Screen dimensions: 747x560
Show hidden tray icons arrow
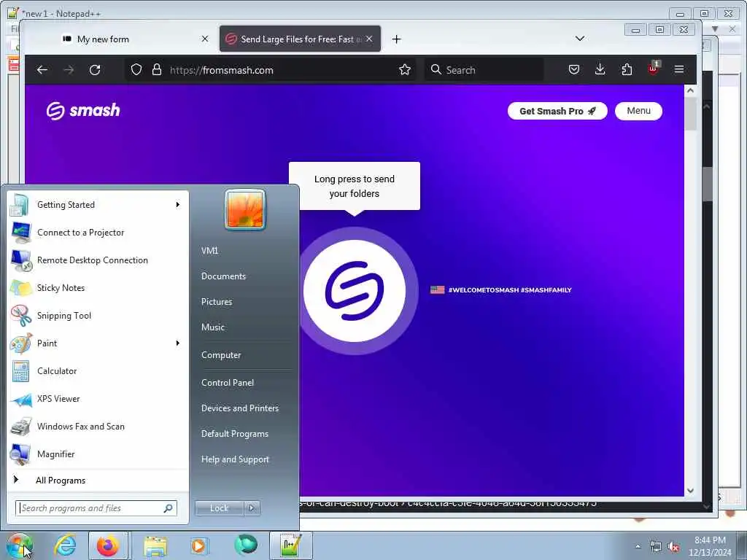(x=638, y=547)
